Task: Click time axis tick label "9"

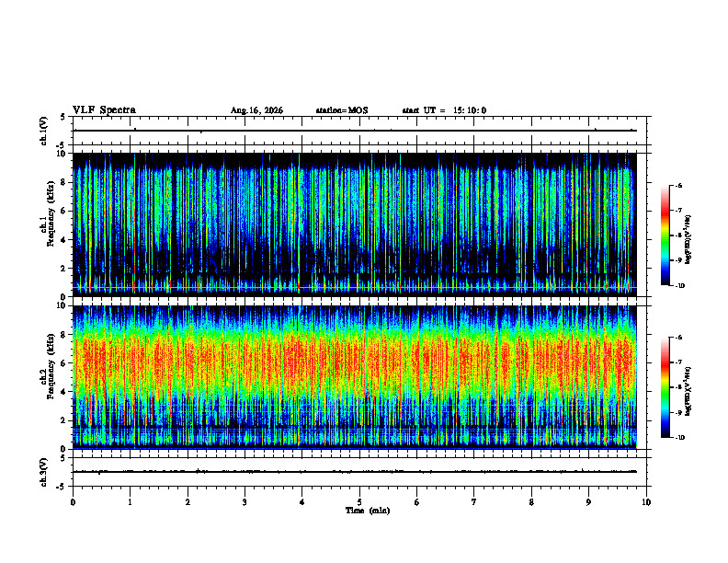Action: (x=588, y=502)
